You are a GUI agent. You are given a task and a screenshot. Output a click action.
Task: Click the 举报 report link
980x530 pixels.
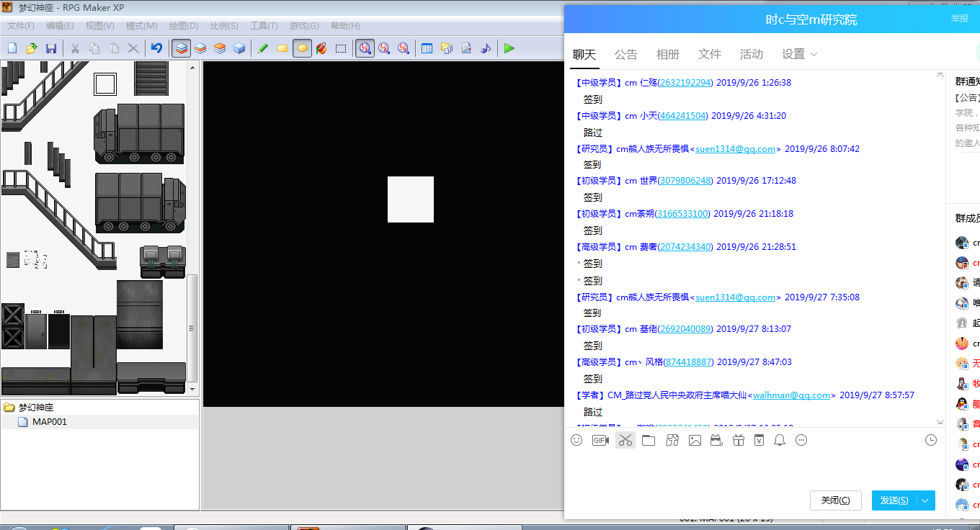coord(960,19)
